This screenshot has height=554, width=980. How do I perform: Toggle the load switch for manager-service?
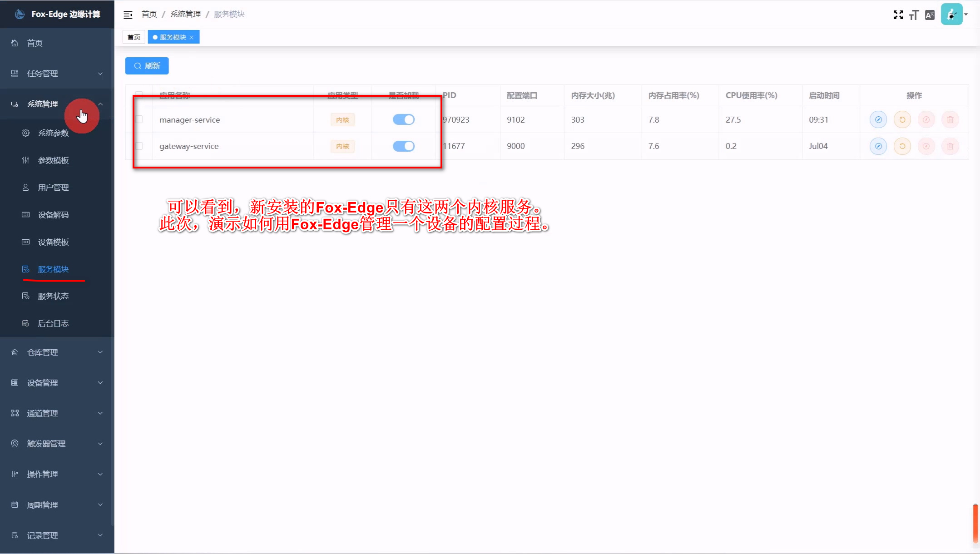pos(403,120)
